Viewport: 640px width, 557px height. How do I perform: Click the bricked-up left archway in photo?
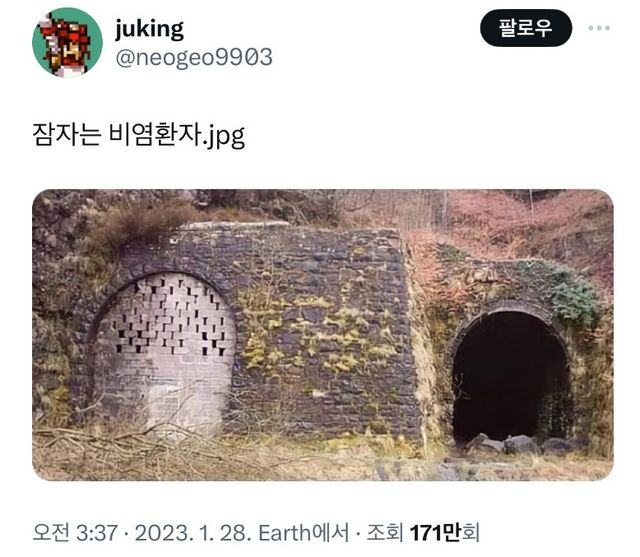click(x=165, y=351)
